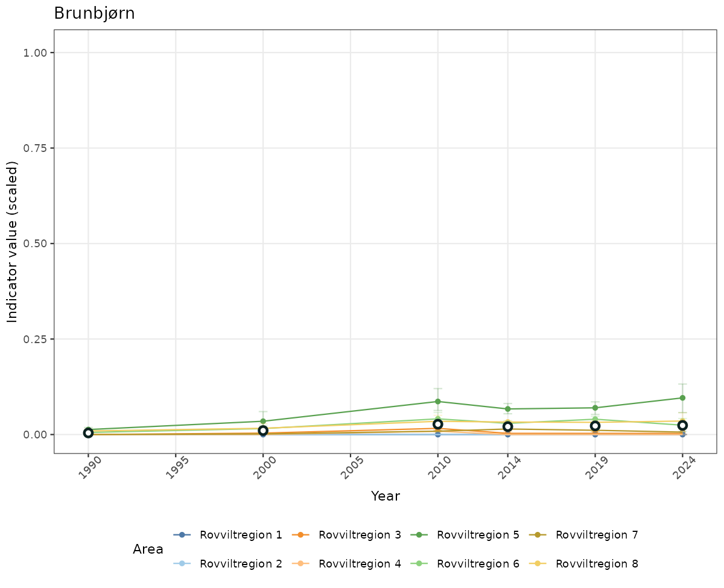Click the 2005 x-axis tick label
The height and width of the screenshot is (588, 724).
351,468
